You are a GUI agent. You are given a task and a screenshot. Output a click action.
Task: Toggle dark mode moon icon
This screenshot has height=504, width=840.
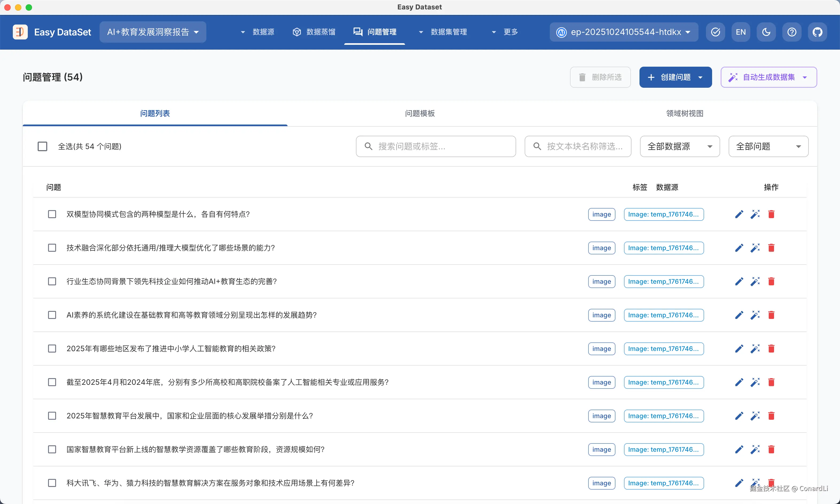pos(766,32)
